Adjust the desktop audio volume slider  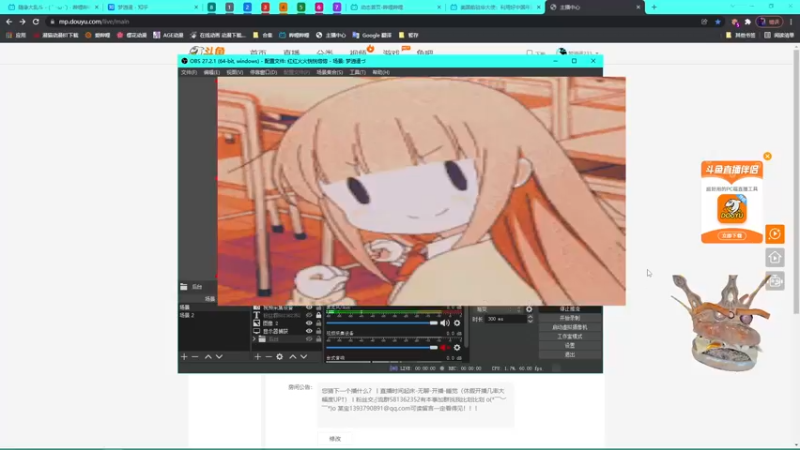(382, 323)
